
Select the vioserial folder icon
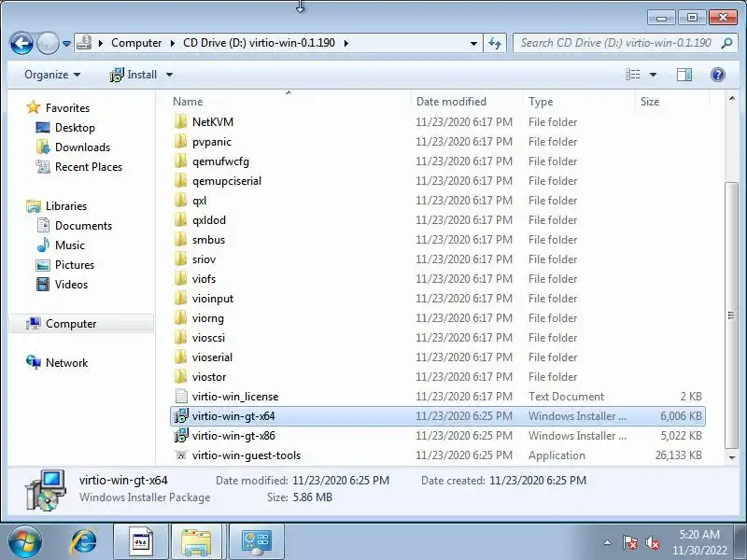click(x=180, y=357)
